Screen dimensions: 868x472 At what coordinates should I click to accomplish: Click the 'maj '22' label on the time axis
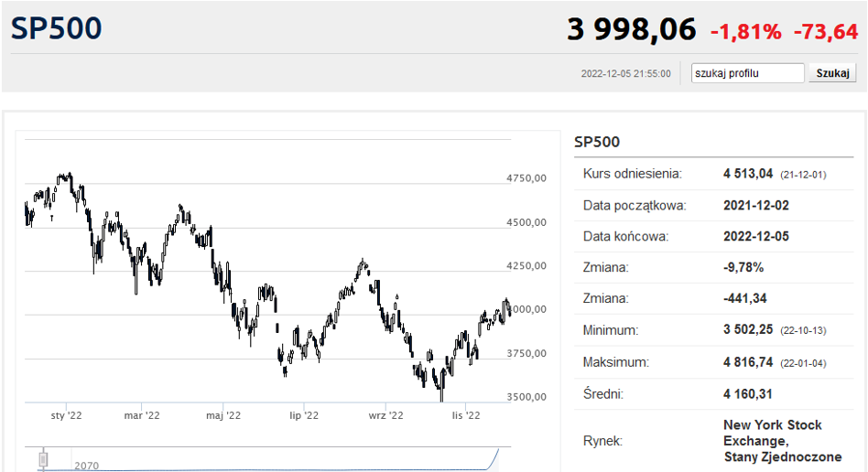coord(223,415)
